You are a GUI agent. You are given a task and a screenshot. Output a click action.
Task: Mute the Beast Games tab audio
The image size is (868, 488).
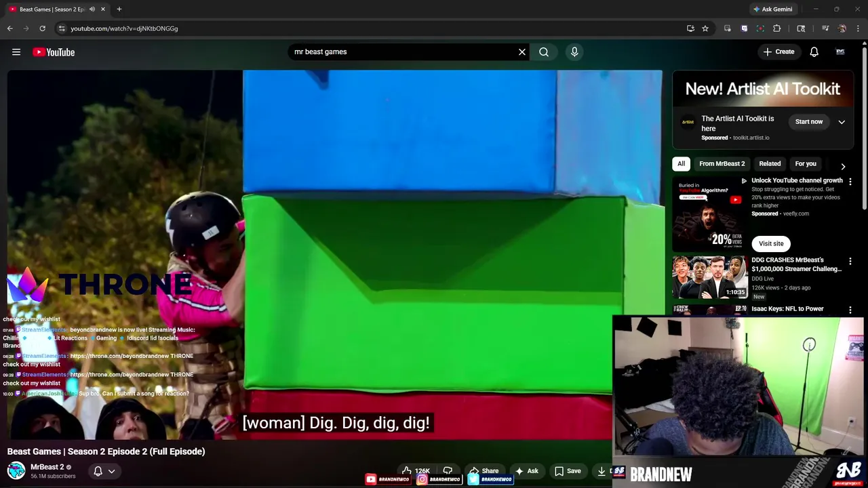92,9
